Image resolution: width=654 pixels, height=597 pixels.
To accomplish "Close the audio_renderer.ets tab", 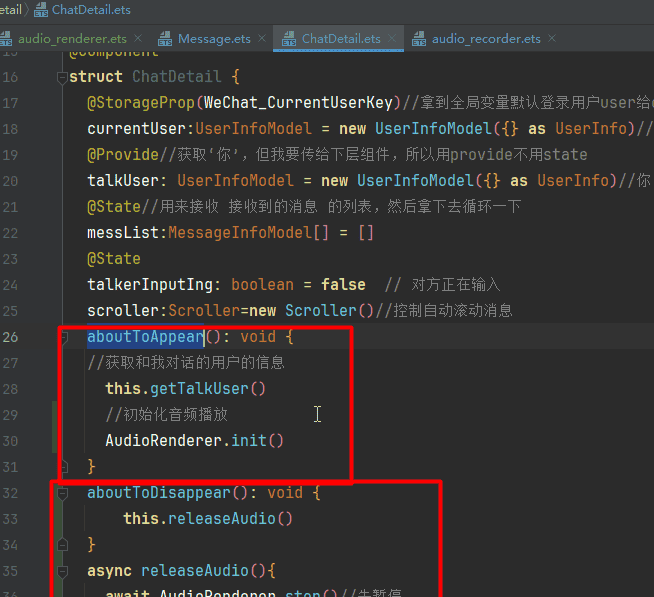I will 138,38.
